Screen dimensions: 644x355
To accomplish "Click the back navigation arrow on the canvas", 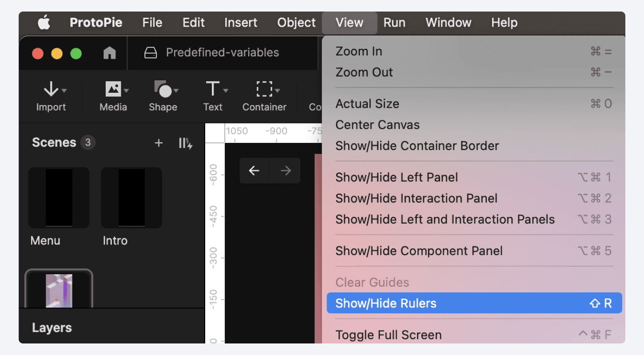I will click(x=254, y=170).
